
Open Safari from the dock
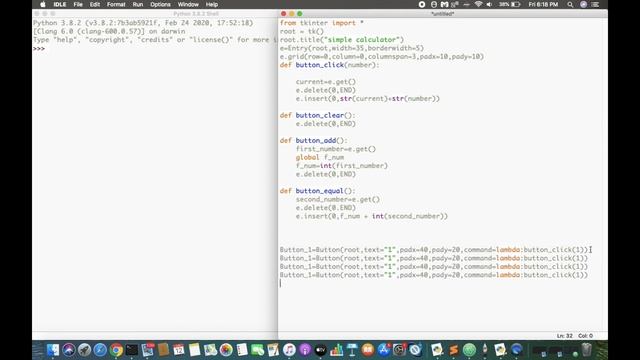100,350
